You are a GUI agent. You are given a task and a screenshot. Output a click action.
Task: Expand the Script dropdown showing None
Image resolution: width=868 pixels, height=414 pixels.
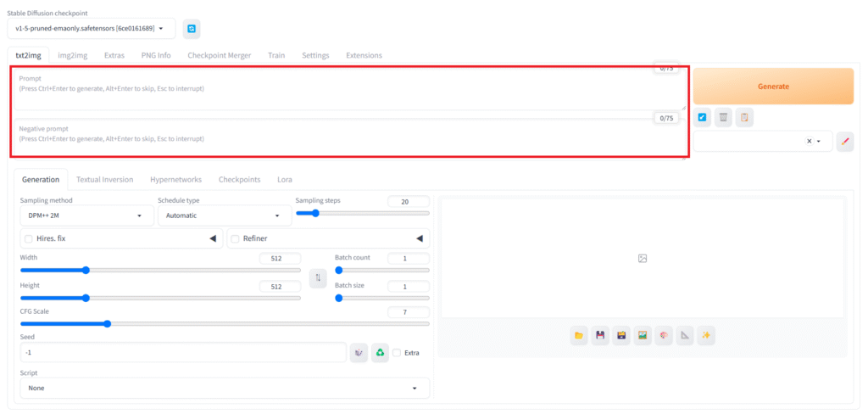pos(224,388)
